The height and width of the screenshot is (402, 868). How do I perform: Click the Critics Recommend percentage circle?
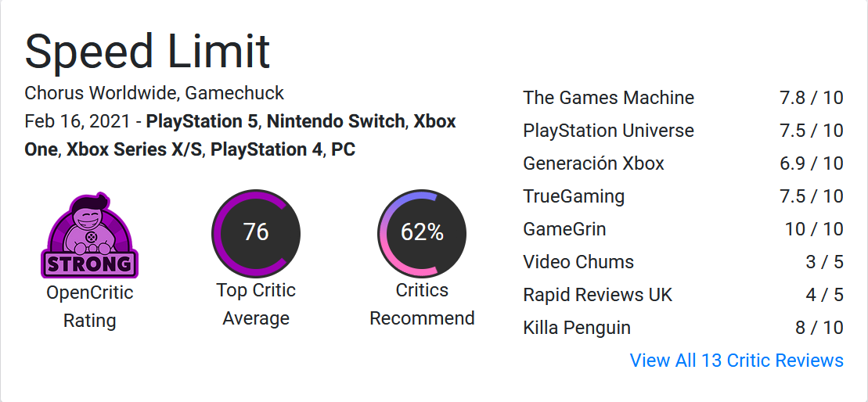pyautogui.click(x=422, y=233)
